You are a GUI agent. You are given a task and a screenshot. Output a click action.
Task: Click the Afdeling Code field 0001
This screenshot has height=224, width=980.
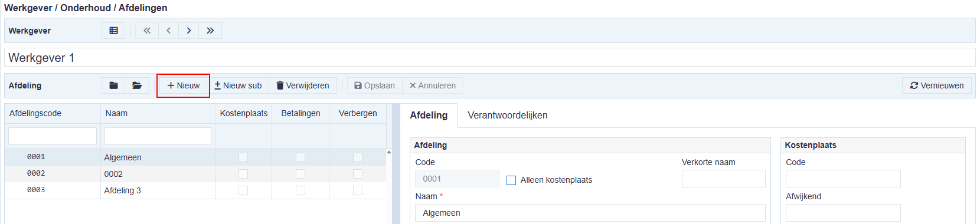(457, 179)
